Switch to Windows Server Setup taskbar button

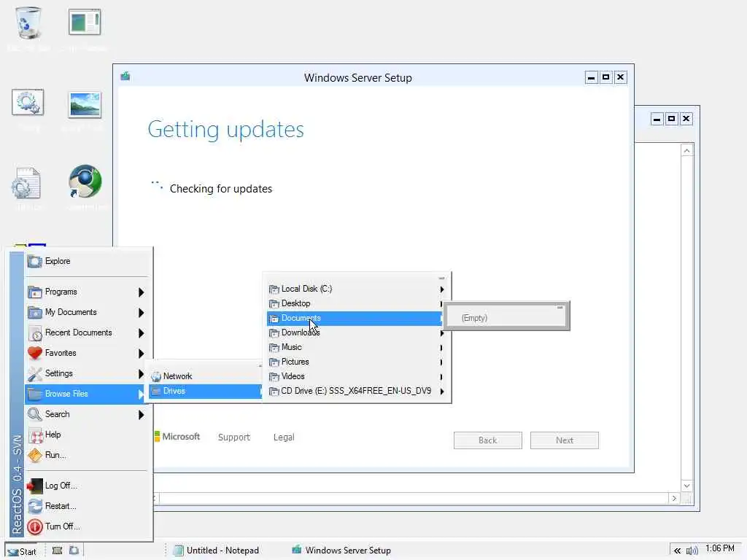341,551
